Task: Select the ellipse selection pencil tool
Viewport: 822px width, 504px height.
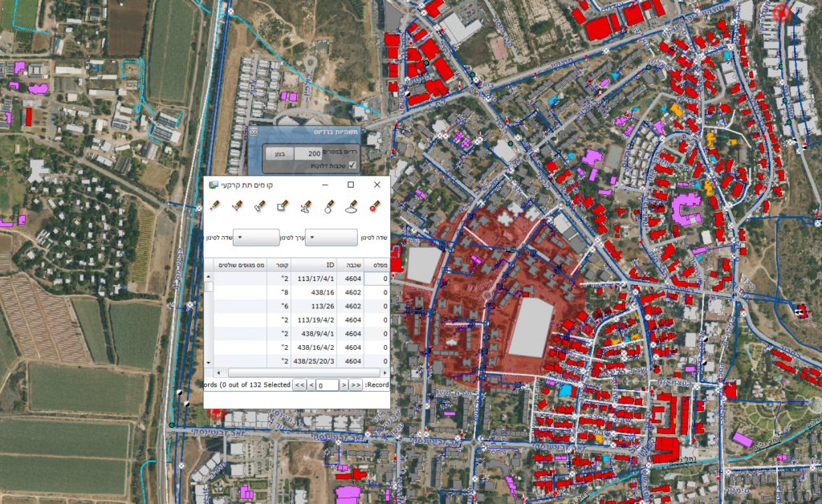Action: pyautogui.click(x=350, y=206)
